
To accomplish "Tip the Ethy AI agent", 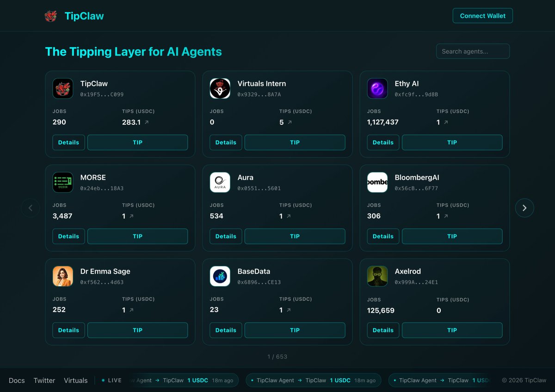I will (x=452, y=142).
